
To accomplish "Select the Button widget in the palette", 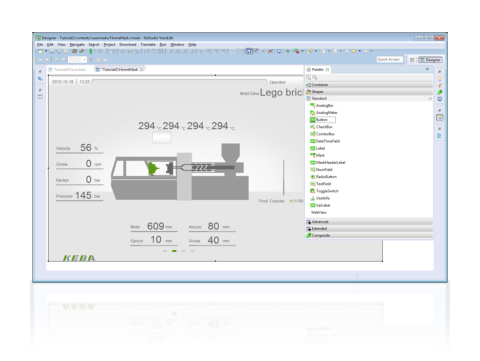I will coord(322,120).
